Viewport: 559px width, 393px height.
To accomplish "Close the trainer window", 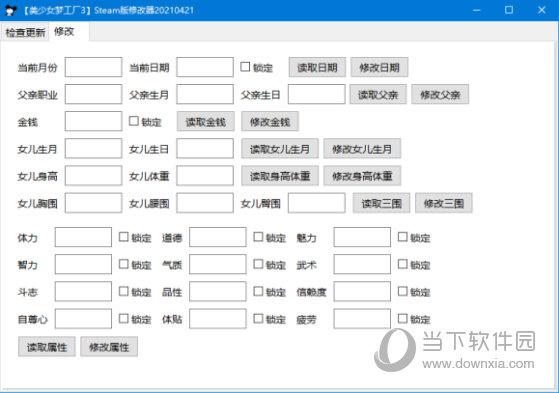I will (x=542, y=10).
